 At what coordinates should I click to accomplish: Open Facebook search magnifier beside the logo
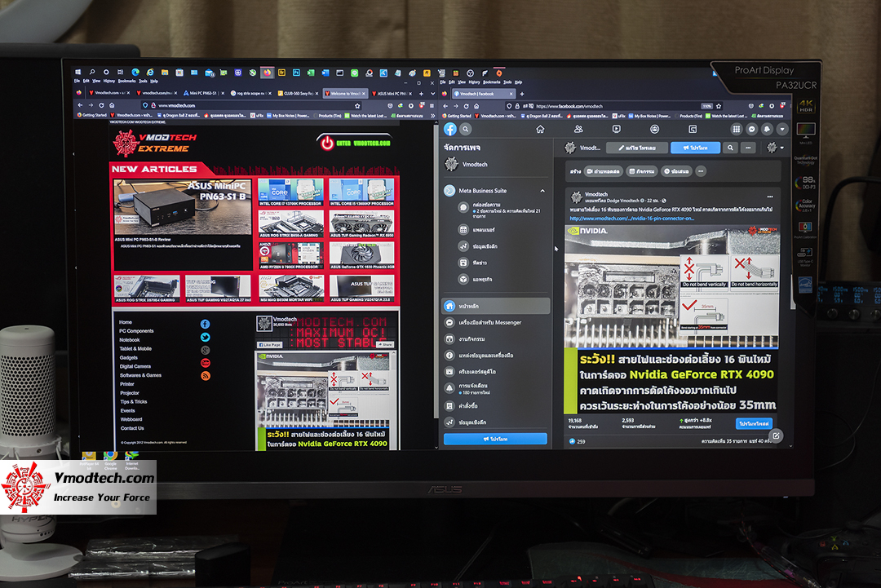466,129
